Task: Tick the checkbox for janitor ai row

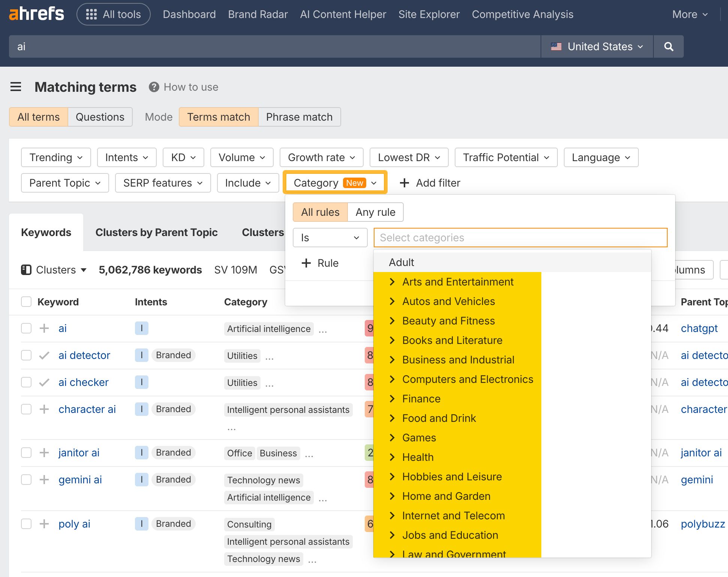Action: click(26, 453)
